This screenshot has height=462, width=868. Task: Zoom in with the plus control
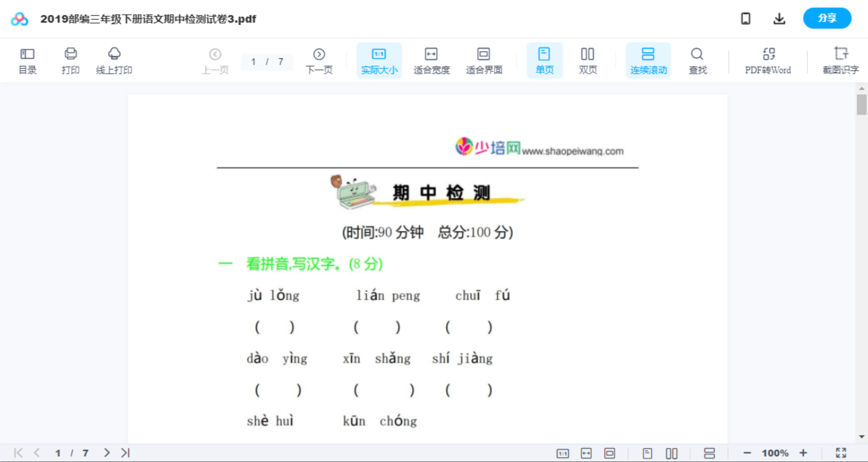coord(803,452)
